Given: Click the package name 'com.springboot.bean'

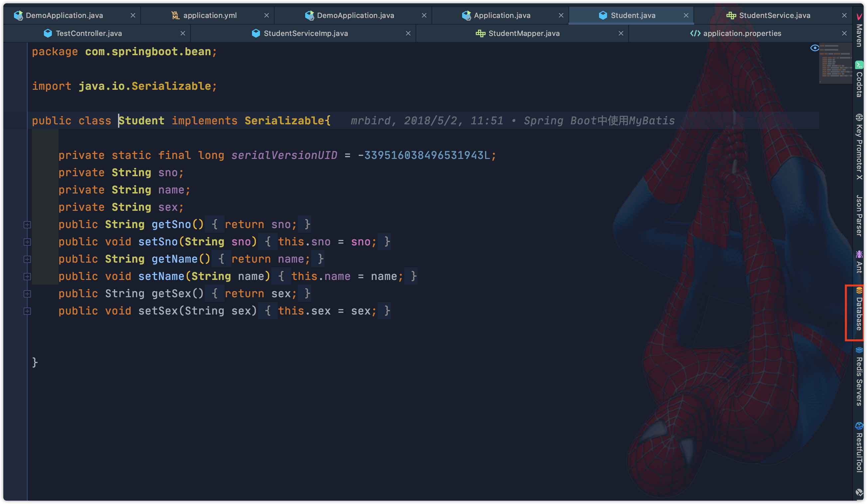Looking at the screenshot, I should (148, 52).
